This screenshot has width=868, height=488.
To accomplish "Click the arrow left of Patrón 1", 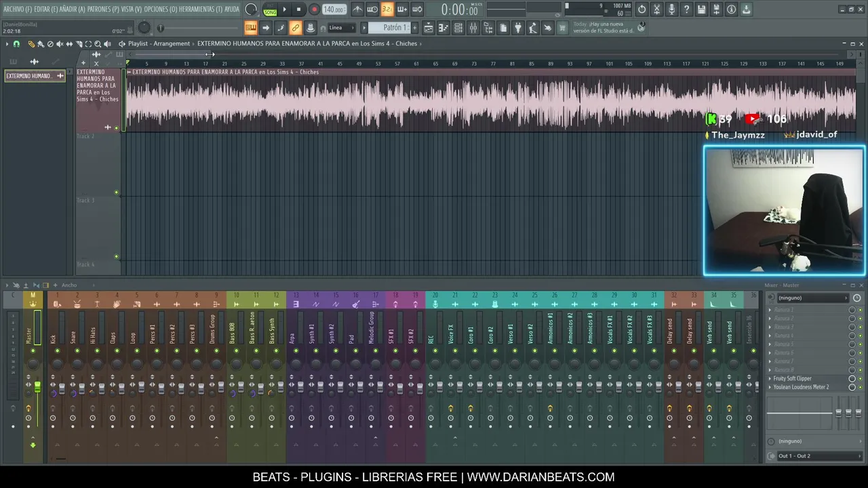I will (x=364, y=28).
